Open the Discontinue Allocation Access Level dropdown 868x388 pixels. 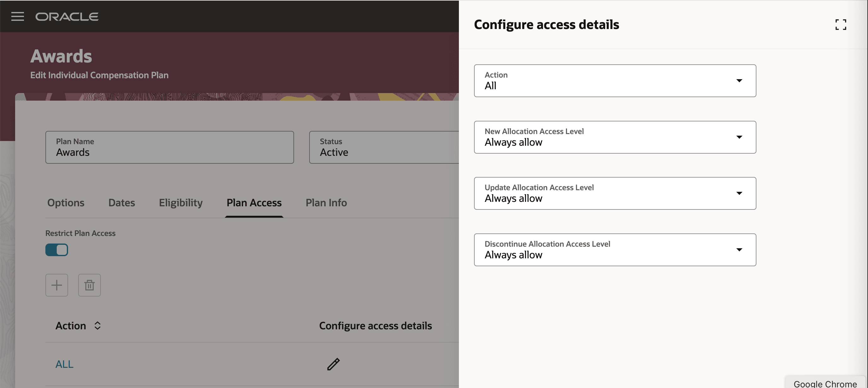click(739, 250)
